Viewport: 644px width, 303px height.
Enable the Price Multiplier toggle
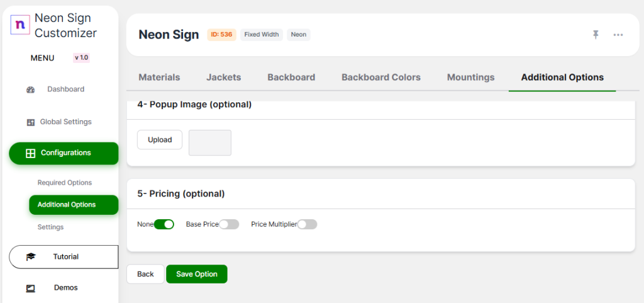308,224
